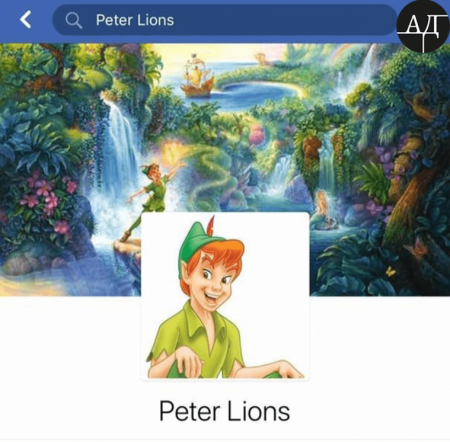Click the yellow butterfly in cover photo

[x=390, y=271]
